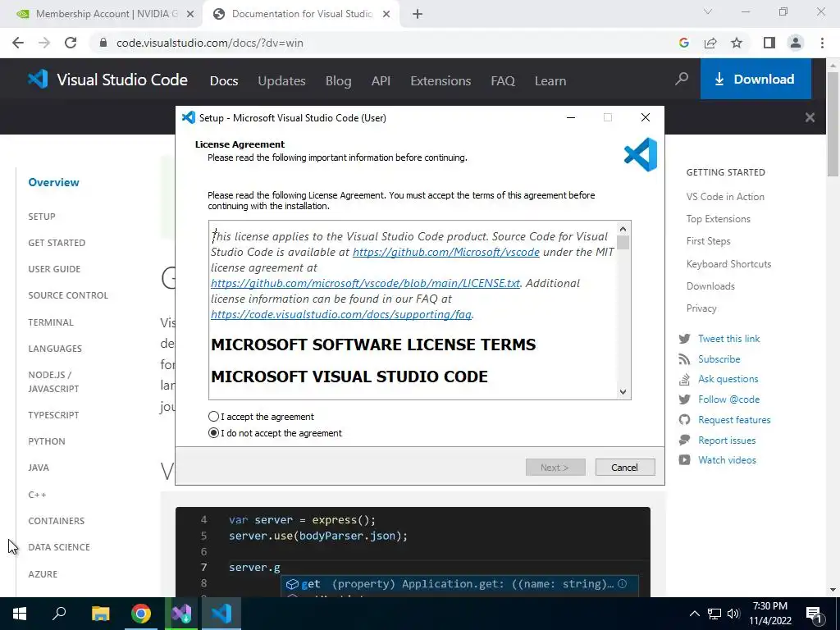The image size is (840, 630).
Task: Expand PYTHON section in sidebar
Action: coord(47,441)
